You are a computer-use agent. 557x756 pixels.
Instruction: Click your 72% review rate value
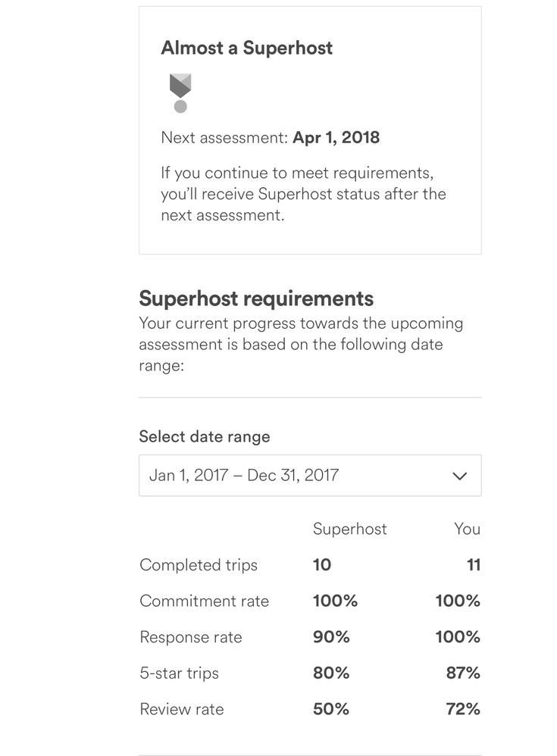[463, 709]
